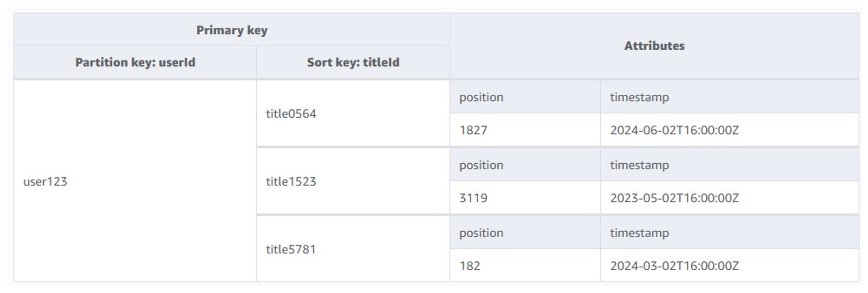Click the Primary key header cell
The height and width of the screenshot is (293, 868).
coord(232,30)
